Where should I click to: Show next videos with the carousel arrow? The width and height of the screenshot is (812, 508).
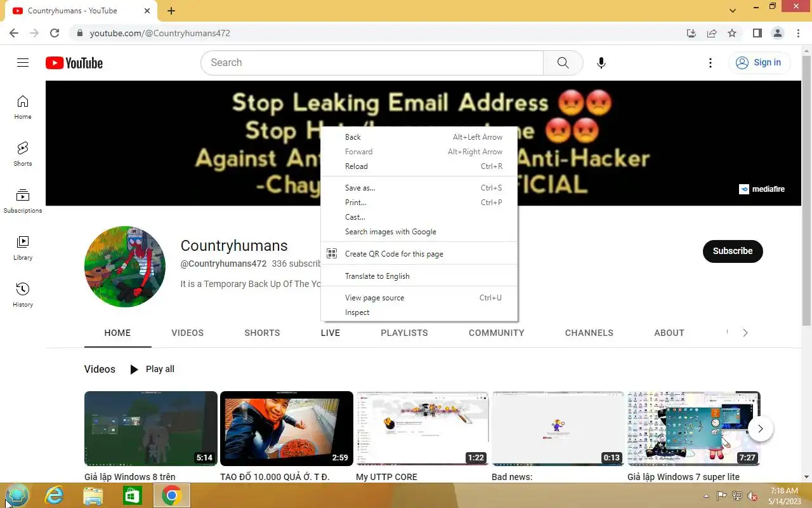coord(760,429)
